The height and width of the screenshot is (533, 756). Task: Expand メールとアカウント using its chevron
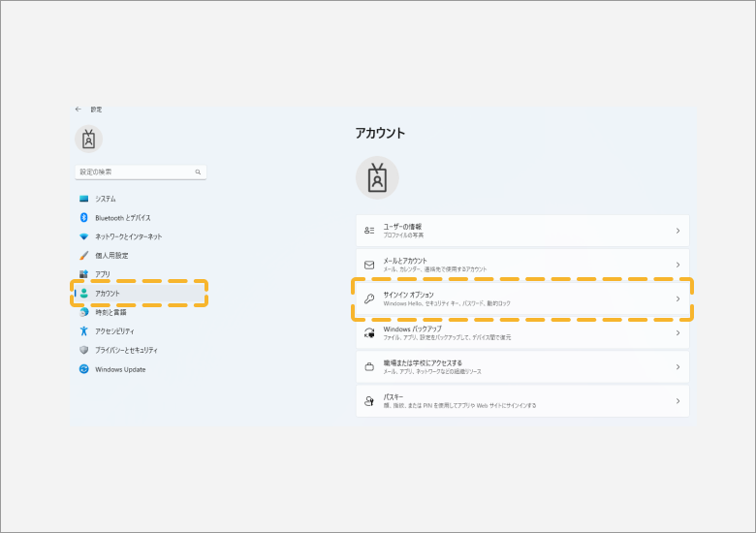pyautogui.click(x=677, y=265)
